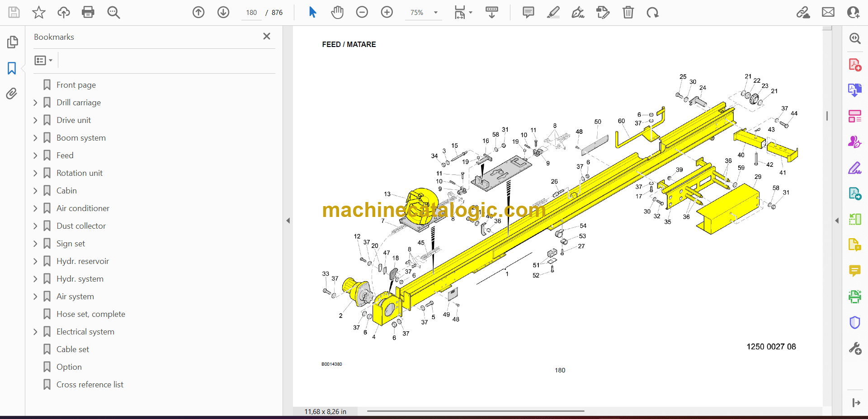The width and height of the screenshot is (868, 419).
Task: Click the page number field
Action: coord(252,13)
